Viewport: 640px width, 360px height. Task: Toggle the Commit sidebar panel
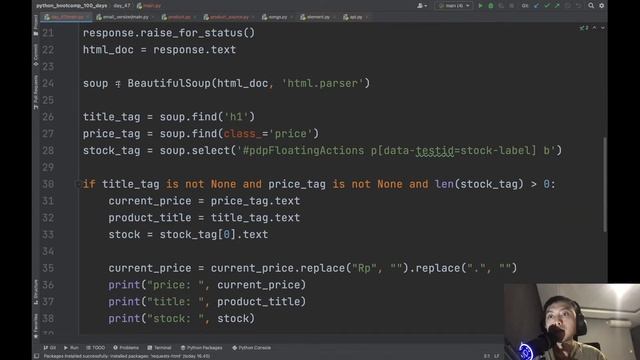(36, 55)
